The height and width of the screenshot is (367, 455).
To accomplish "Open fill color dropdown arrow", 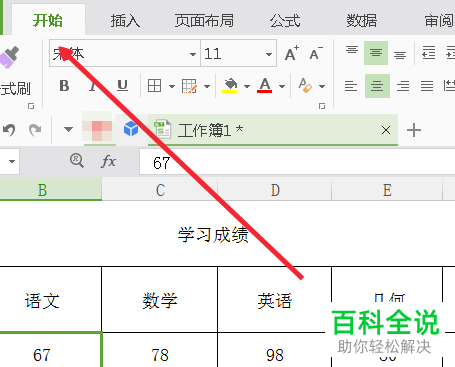I will click(247, 87).
